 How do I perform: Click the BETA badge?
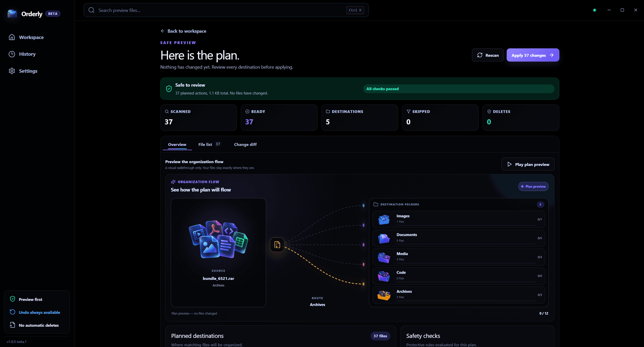click(x=53, y=14)
